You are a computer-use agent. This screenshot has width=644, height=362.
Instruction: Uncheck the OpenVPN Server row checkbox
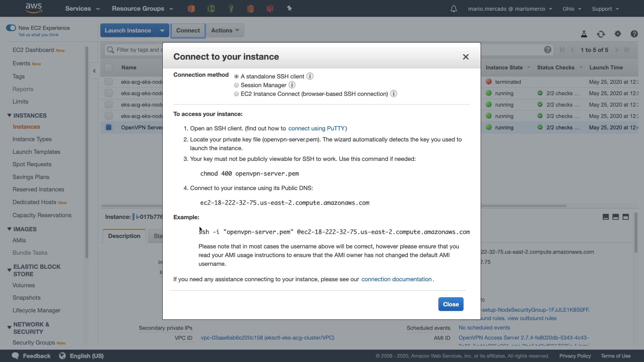click(109, 127)
